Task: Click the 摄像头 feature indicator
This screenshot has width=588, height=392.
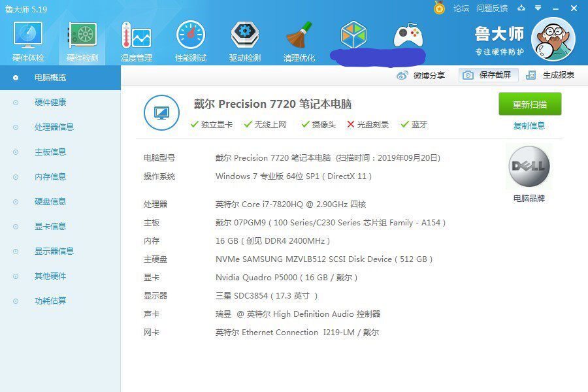Action: point(319,125)
